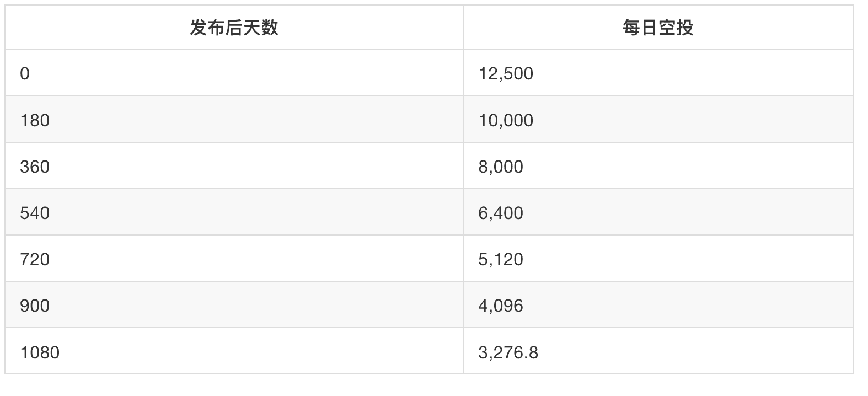Select the 12,500 airdrop value
This screenshot has width=868, height=396.
pyautogui.click(x=658, y=73)
